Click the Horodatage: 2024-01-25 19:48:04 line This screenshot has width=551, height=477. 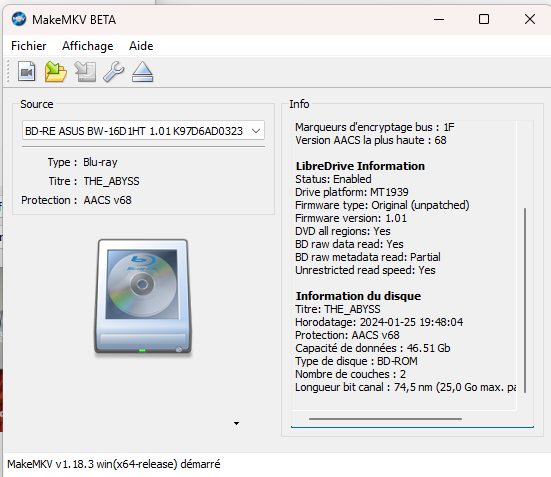coord(379,322)
